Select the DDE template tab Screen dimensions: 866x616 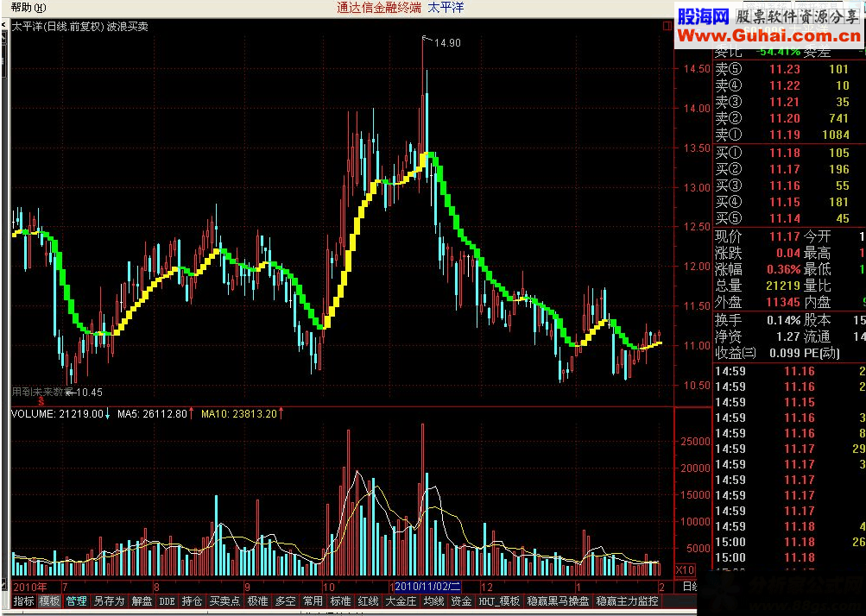[167, 601]
